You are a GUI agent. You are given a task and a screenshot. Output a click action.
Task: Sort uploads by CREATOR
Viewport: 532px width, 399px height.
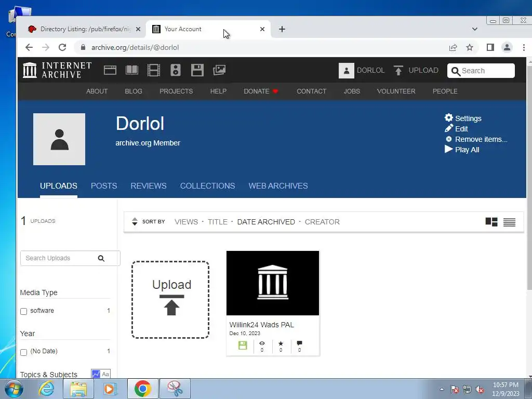[x=322, y=222]
